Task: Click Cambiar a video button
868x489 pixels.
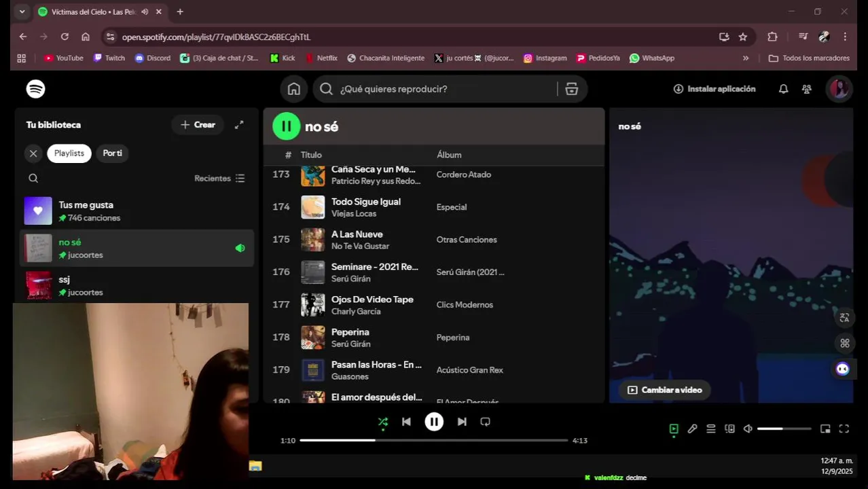Action: 664,390
